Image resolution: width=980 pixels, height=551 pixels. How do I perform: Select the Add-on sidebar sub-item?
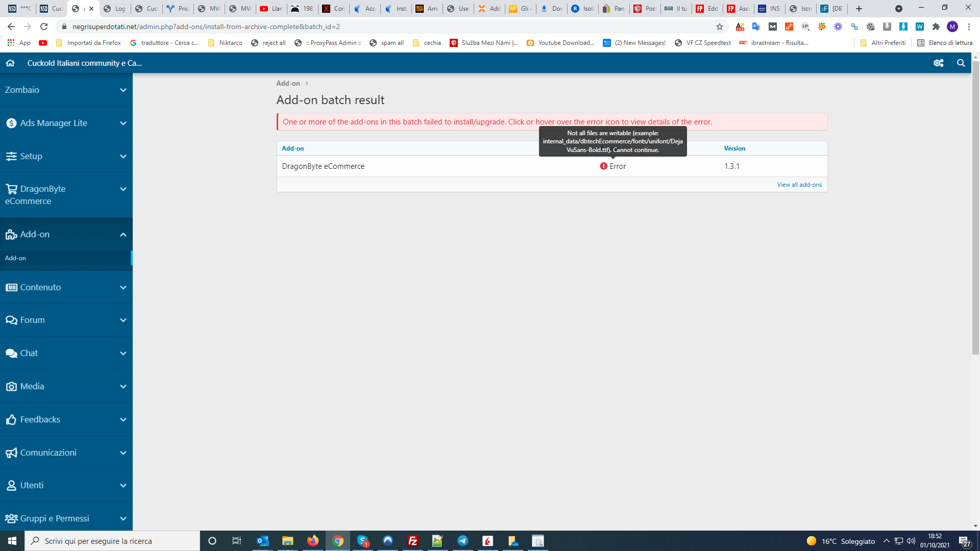pos(66,258)
